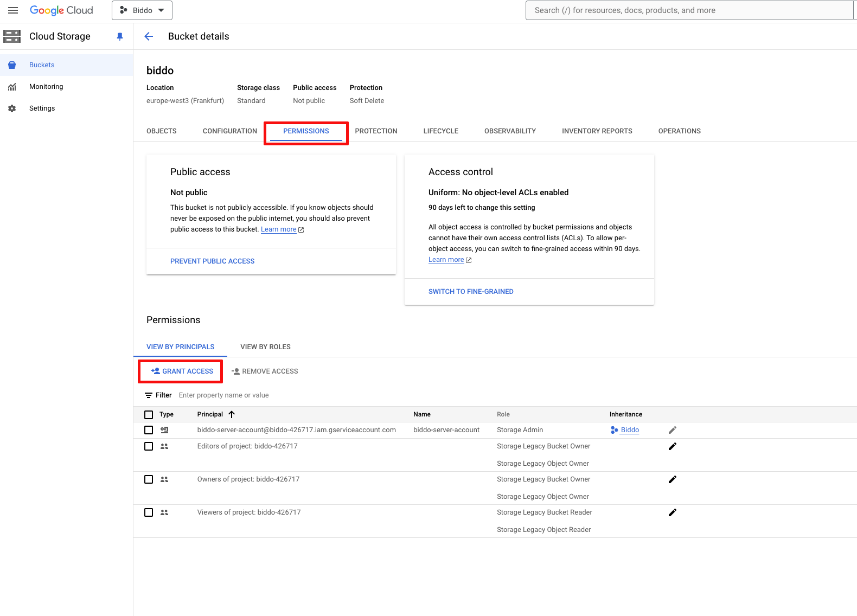Viewport: 857px width, 616px height.
Task: Click the group icon for Owners of project row
Action: [x=164, y=479]
